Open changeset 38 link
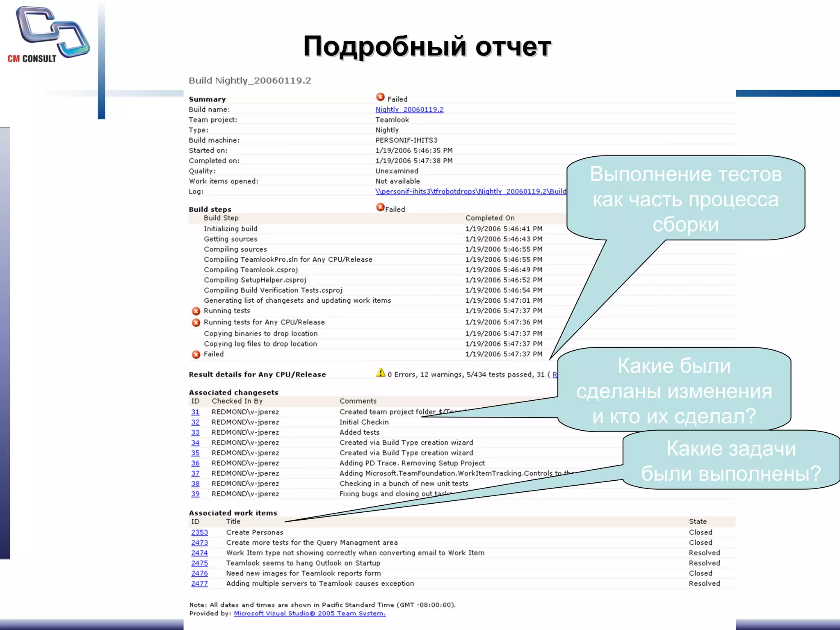The width and height of the screenshot is (840, 630). click(195, 484)
